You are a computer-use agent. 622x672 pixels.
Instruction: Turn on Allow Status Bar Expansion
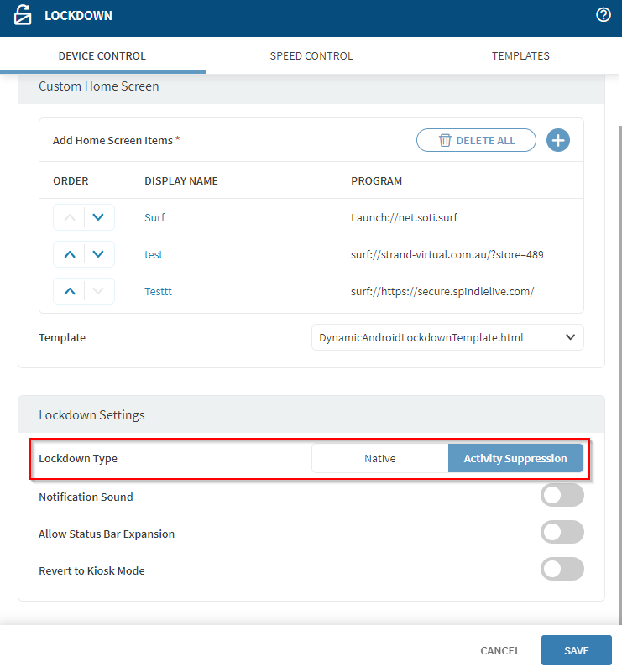coord(562,533)
